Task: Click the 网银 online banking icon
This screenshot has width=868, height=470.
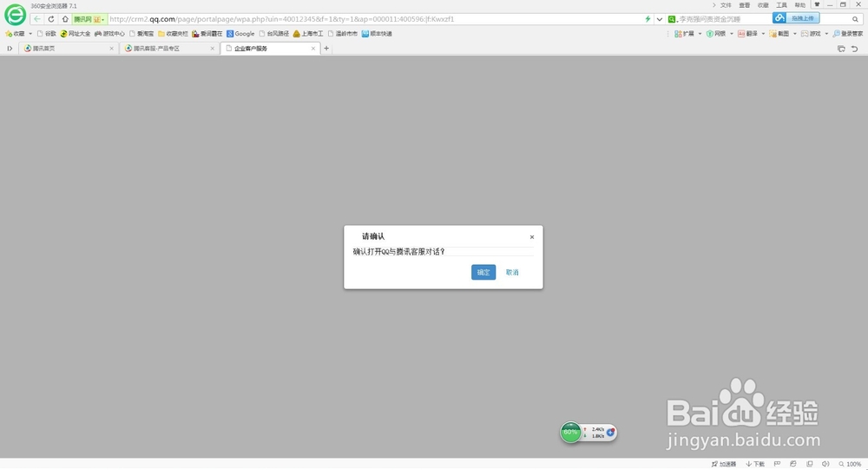Action: click(x=716, y=34)
